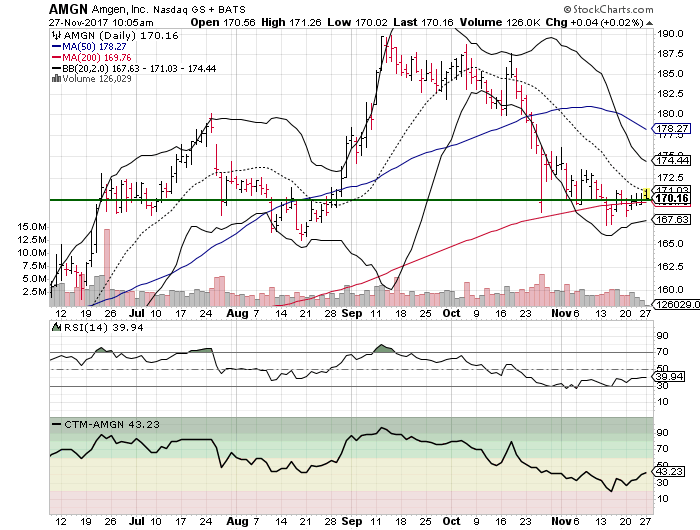Click the 7.5M volume scale label

(x=35, y=266)
